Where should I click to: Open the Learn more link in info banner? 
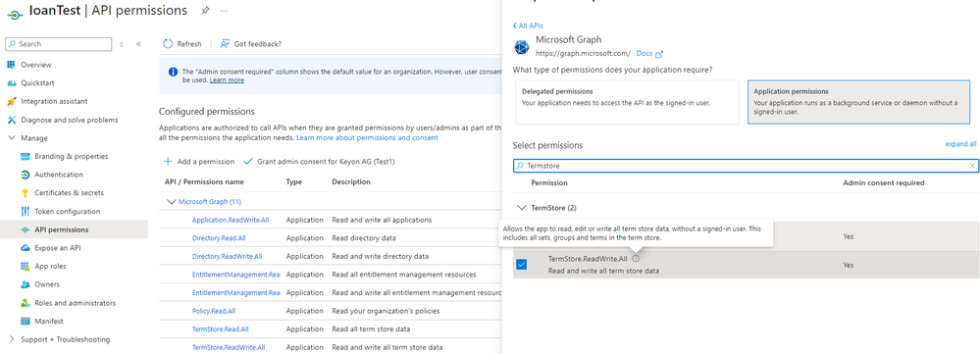pyautogui.click(x=227, y=79)
